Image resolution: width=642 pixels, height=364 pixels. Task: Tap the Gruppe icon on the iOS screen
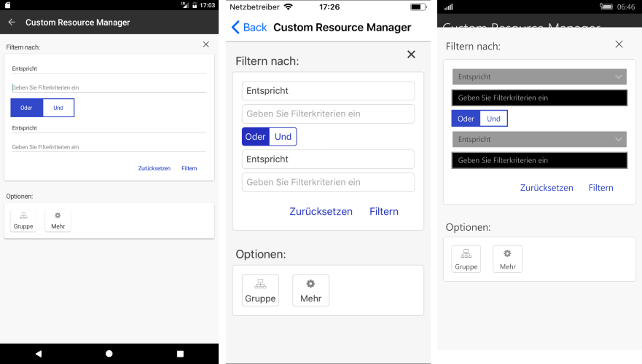[x=260, y=290]
